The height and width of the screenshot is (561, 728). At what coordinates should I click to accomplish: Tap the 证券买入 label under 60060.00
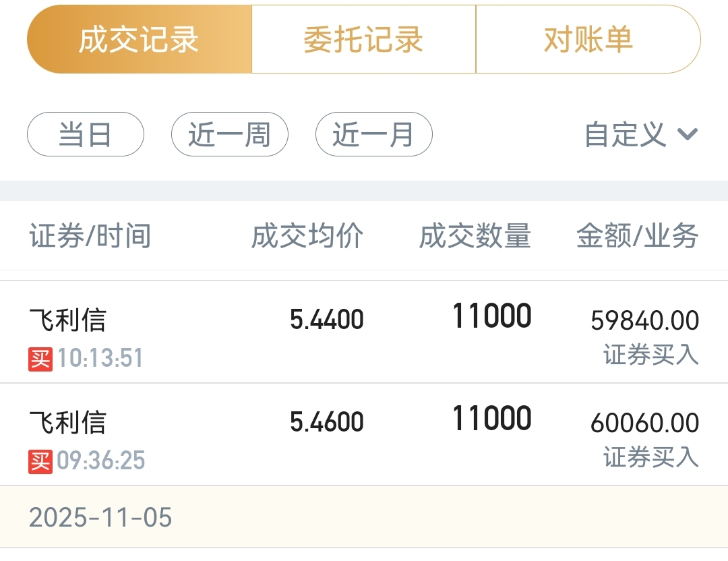(x=650, y=457)
